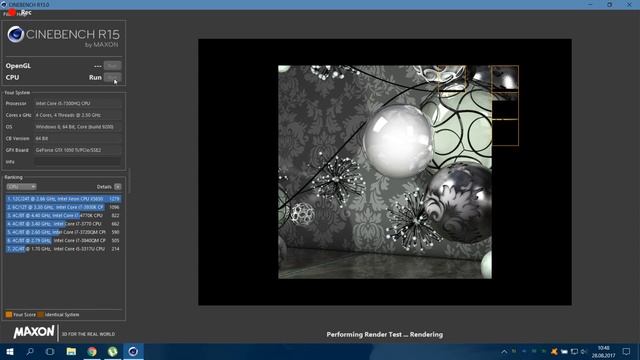Open the Action Center notifications icon
Viewport: 640px width, 360px height.
click(627, 351)
